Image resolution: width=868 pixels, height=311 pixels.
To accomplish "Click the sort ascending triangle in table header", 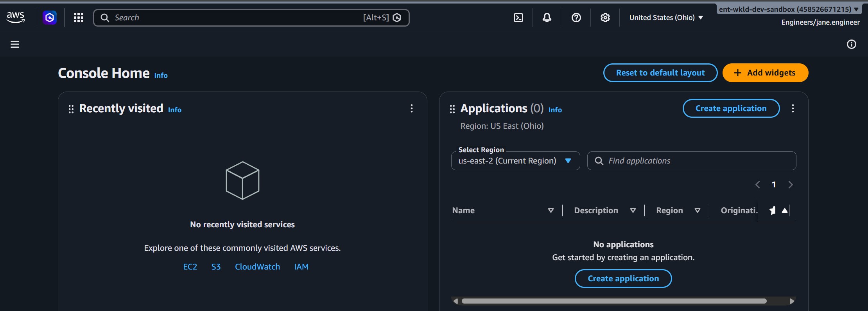I will tap(785, 210).
